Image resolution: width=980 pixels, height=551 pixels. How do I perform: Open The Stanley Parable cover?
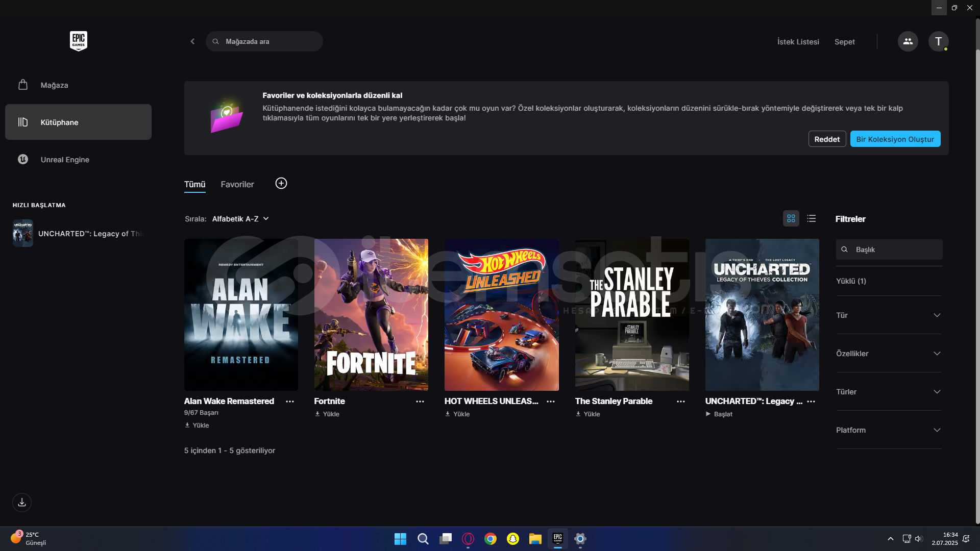[632, 315]
